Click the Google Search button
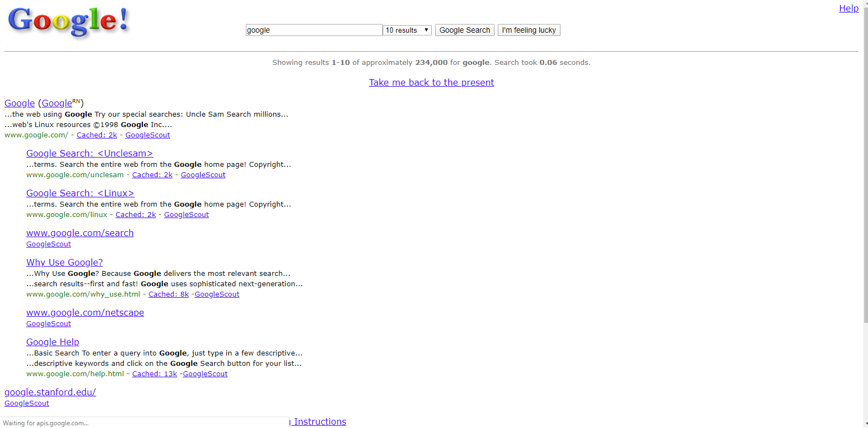The image size is (868, 428). (x=465, y=30)
